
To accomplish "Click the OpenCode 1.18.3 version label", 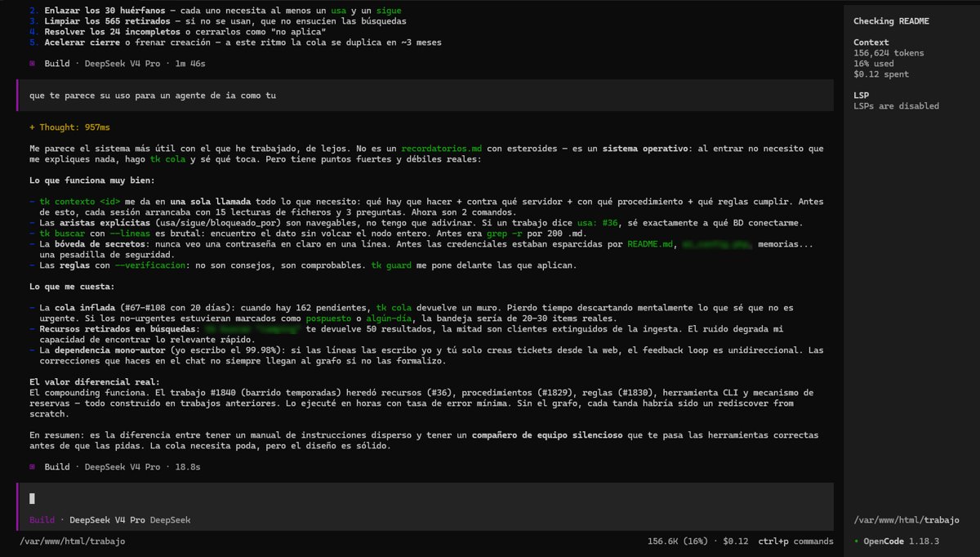I will pyautogui.click(x=902, y=541).
